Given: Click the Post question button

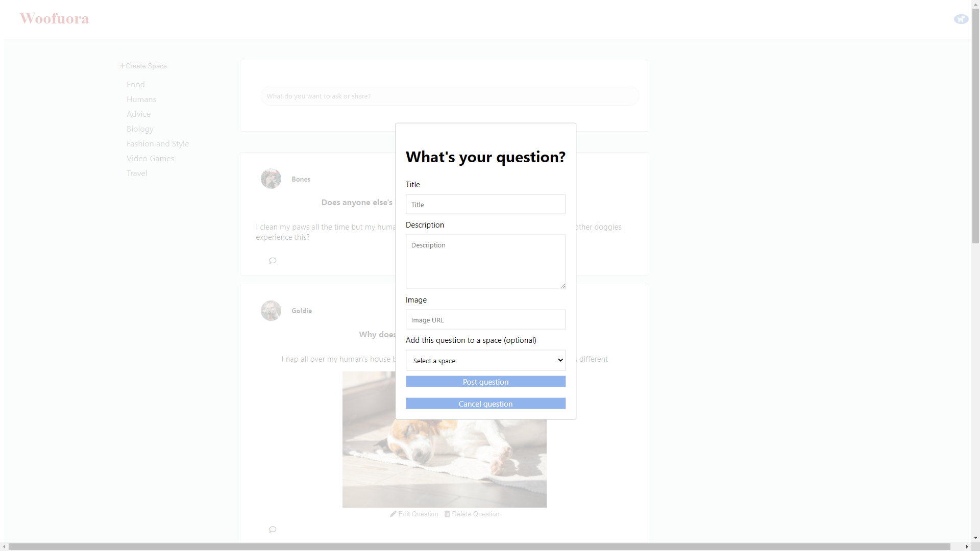Looking at the screenshot, I should [485, 381].
